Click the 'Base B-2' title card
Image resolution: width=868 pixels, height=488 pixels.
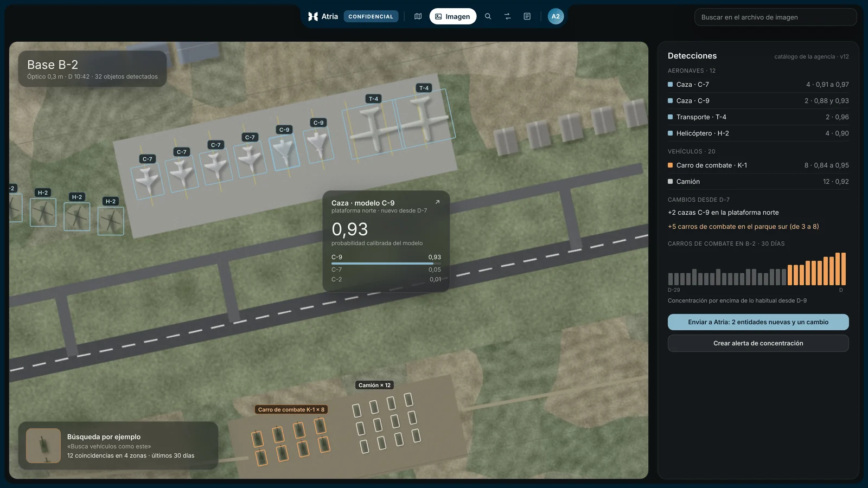click(x=92, y=69)
